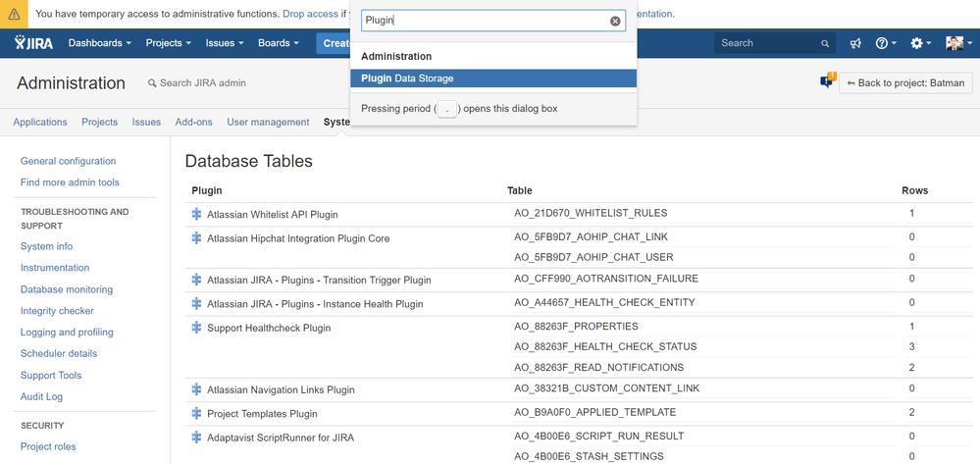Expand the Dashboards dropdown menu

pyautogui.click(x=99, y=43)
